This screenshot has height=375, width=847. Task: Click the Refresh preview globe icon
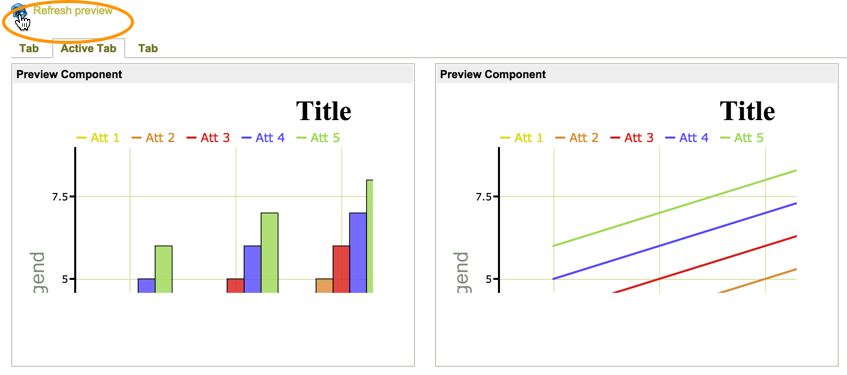19,10
